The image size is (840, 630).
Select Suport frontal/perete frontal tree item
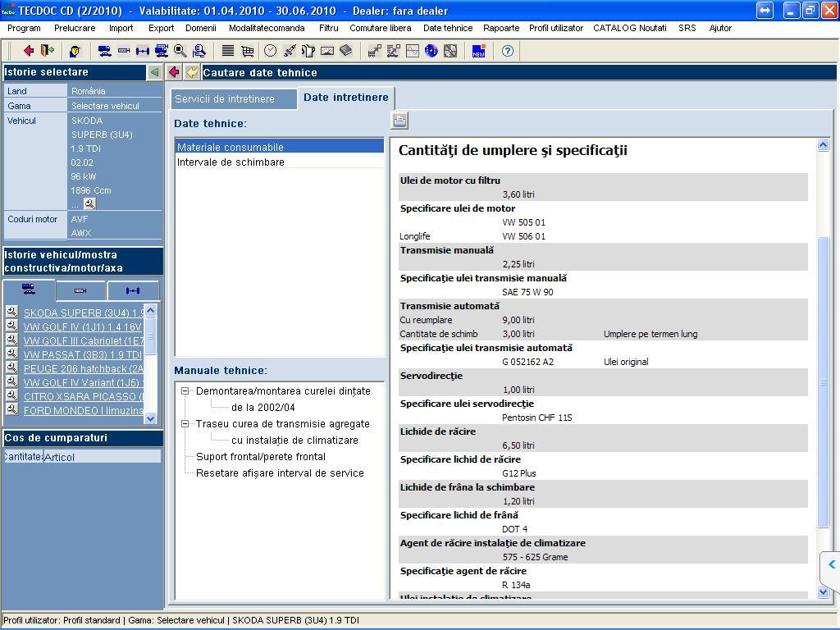pyautogui.click(x=261, y=457)
